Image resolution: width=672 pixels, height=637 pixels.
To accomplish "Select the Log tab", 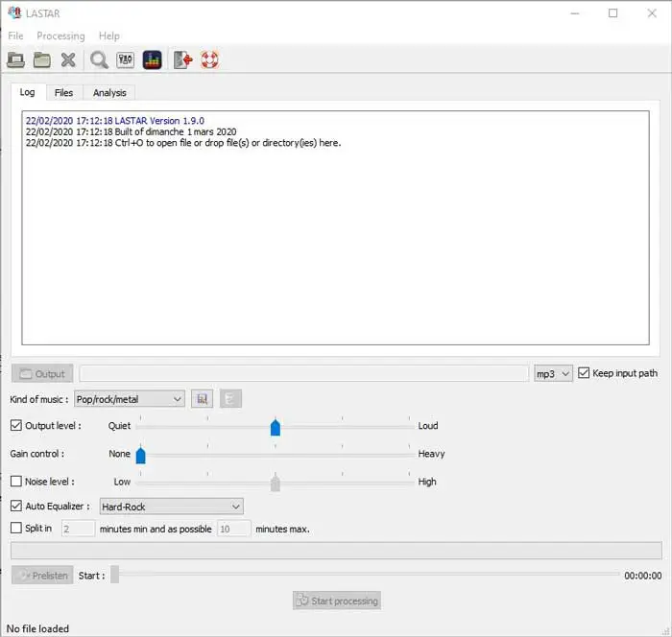I will (28, 92).
